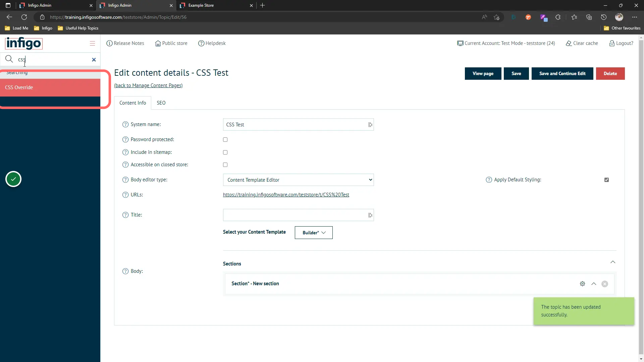Clear cache

[582, 43]
